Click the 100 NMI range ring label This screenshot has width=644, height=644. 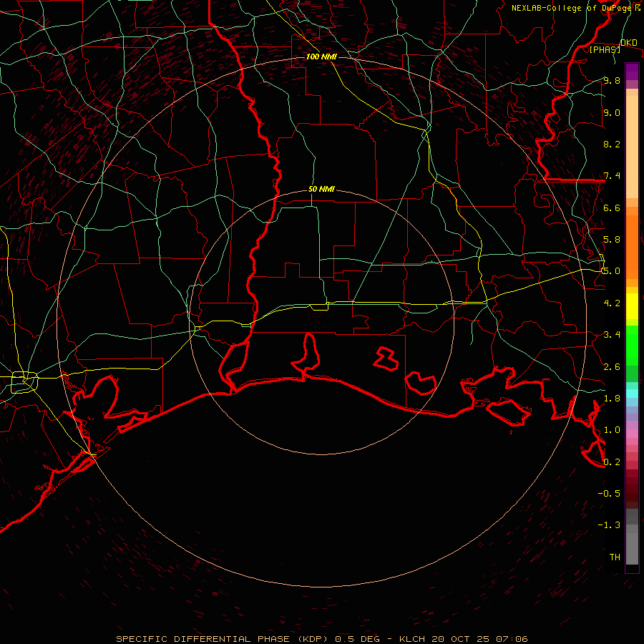321,57
